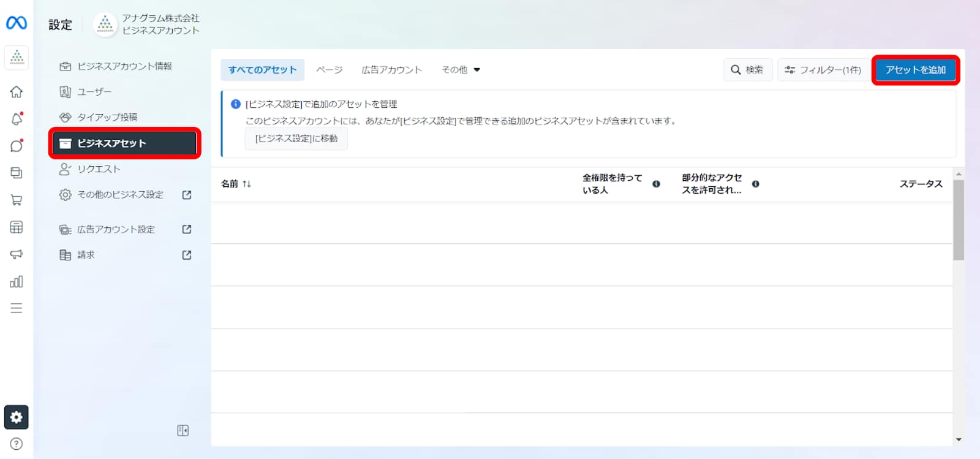The image size is (980, 459).
Task: Click the アセットを追加 button
Action: tap(915, 70)
